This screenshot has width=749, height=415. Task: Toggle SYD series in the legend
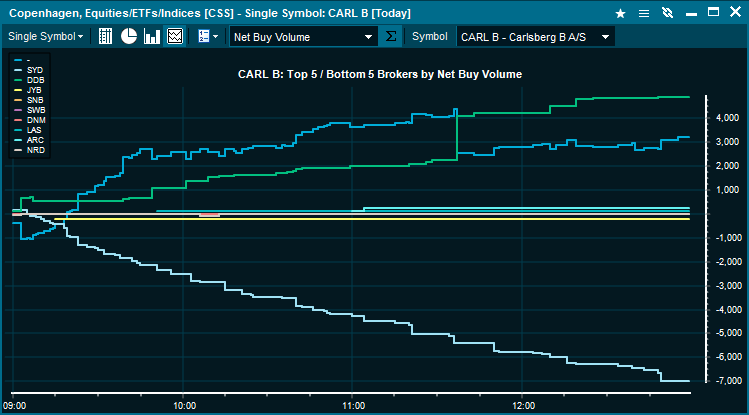(x=35, y=69)
